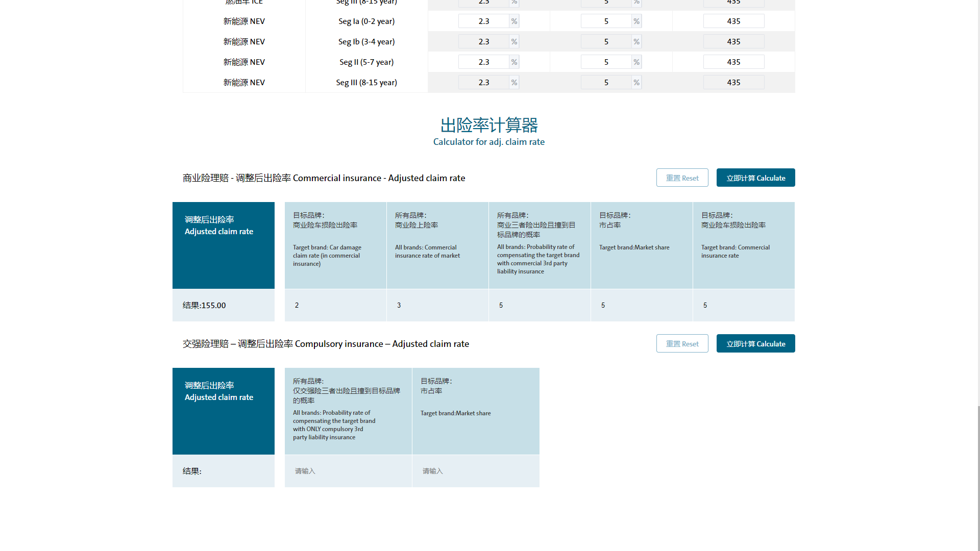Click Commercial insurance Adjusted claim rate header cell
This screenshot has width=980, height=551.
click(223, 245)
